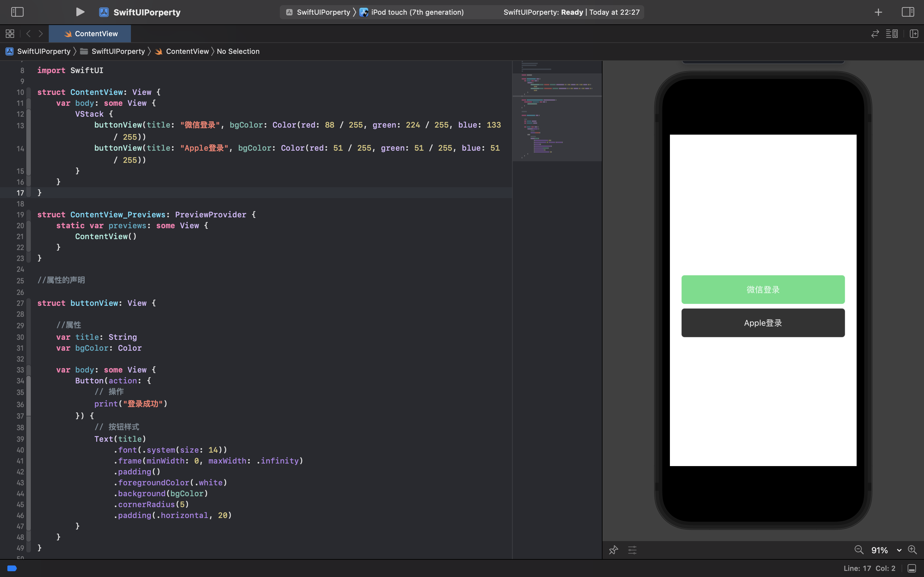Viewport: 924px width, 577px height.
Task: Click the 微信登录 green preview button
Action: click(x=763, y=290)
